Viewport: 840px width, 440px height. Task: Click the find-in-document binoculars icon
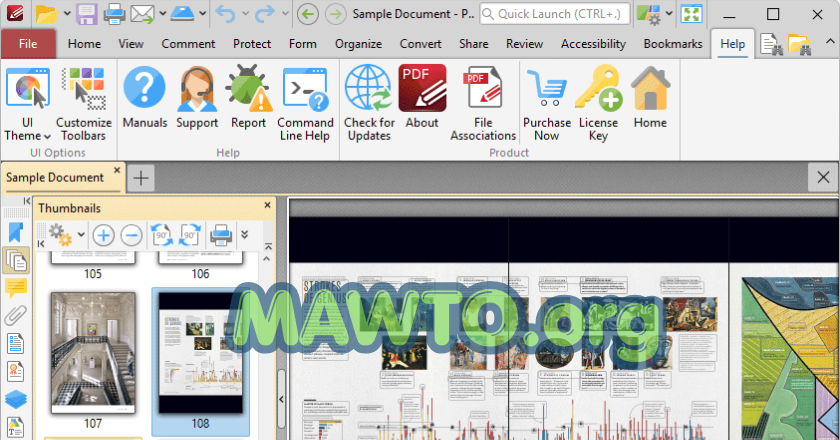click(x=771, y=45)
